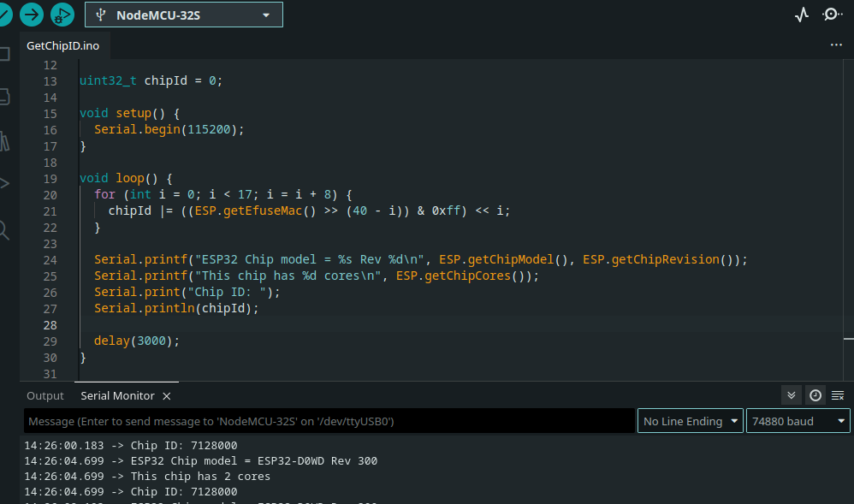Click the serial message input field
Image resolution: width=854 pixels, height=504 pixels.
pyautogui.click(x=329, y=421)
